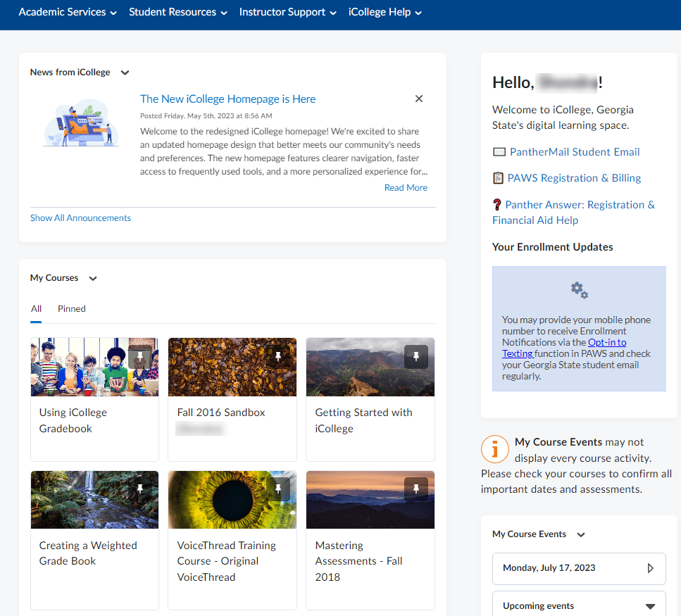This screenshot has width=681, height=616.
Task: Click the PantherMail envelope icon
Action: 499,152
